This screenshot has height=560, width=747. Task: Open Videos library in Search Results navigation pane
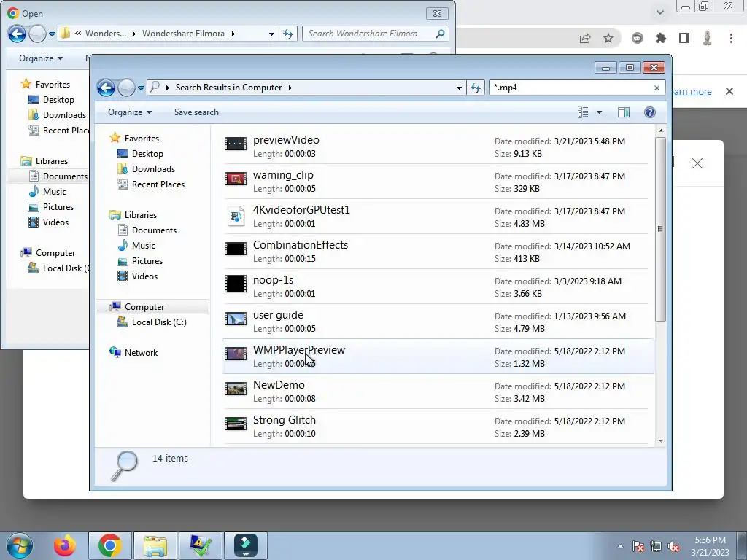144,276
